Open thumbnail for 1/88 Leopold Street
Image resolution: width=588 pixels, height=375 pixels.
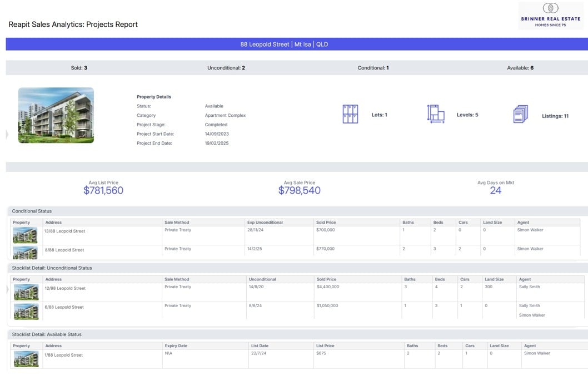(26, 359)
